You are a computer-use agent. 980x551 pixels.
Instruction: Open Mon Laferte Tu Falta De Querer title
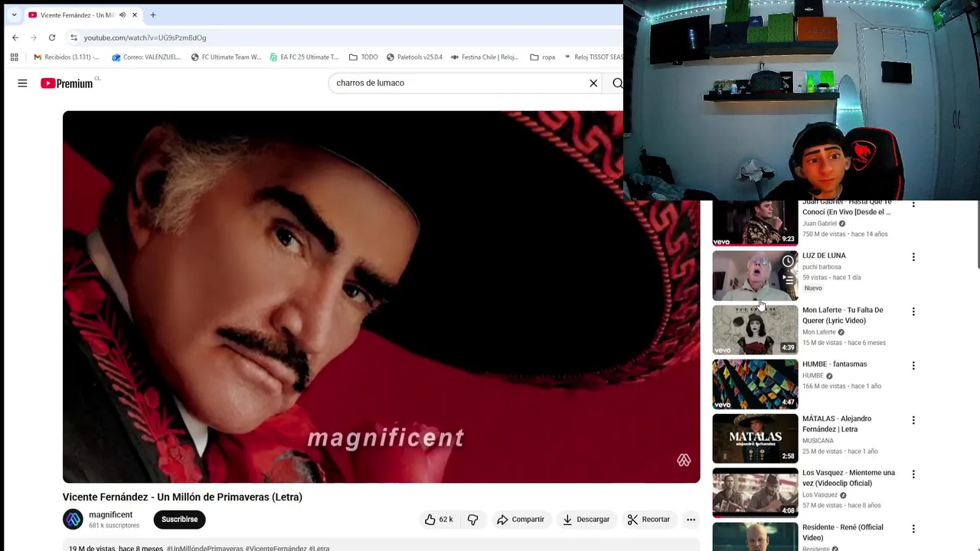click(x=842, y=315)
